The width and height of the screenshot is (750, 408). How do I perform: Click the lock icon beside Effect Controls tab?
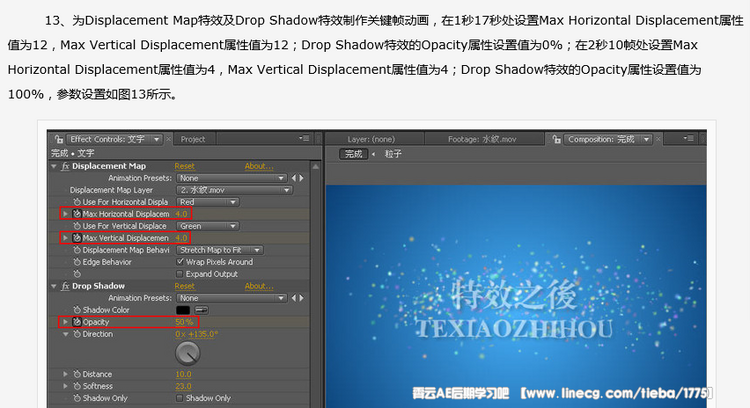click(x=59, y=139)
